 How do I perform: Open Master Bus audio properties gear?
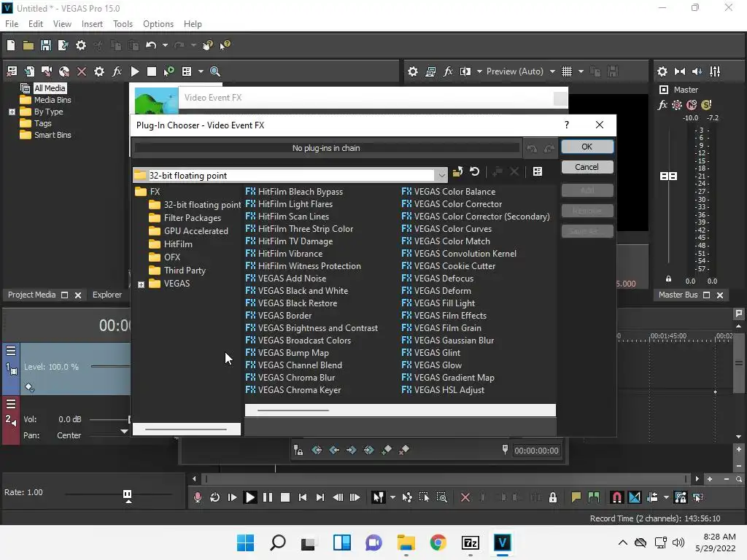click(662, 71)
